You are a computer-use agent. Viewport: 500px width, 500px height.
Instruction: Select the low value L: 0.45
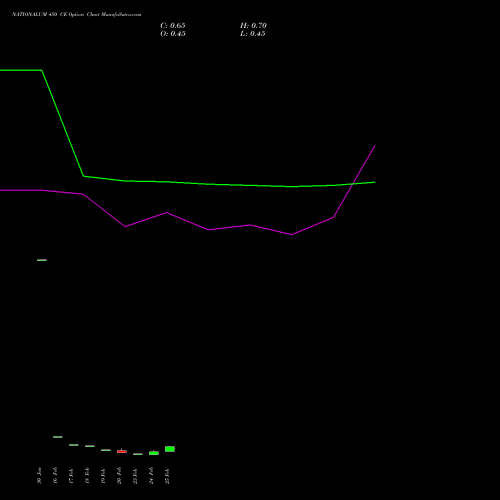(x=253, y=34)
